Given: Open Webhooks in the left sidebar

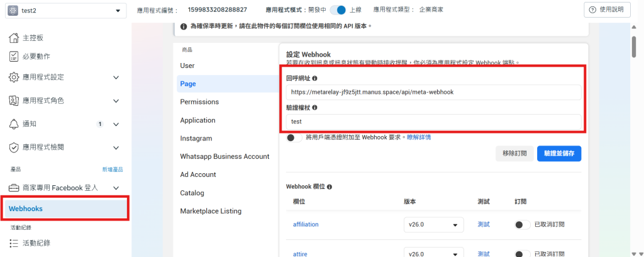Looking at the screenshot, I should [65, 208].
